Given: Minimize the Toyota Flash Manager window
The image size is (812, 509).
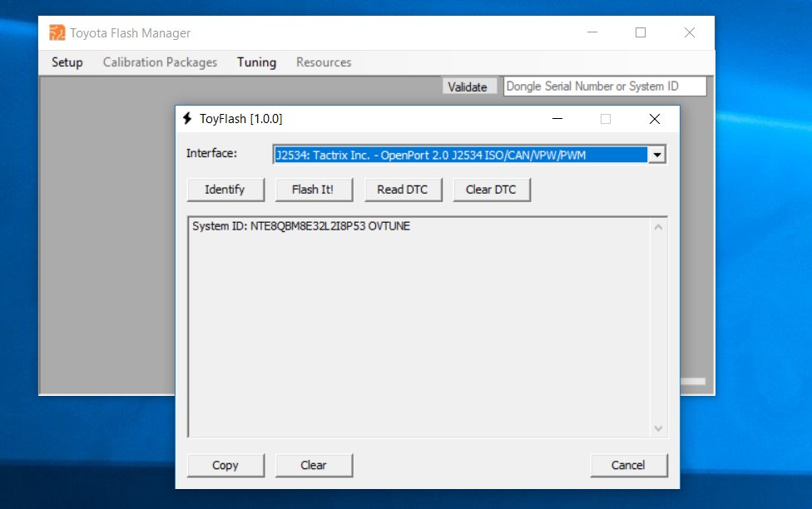Looking at the screenshot, I should point(592,32).
